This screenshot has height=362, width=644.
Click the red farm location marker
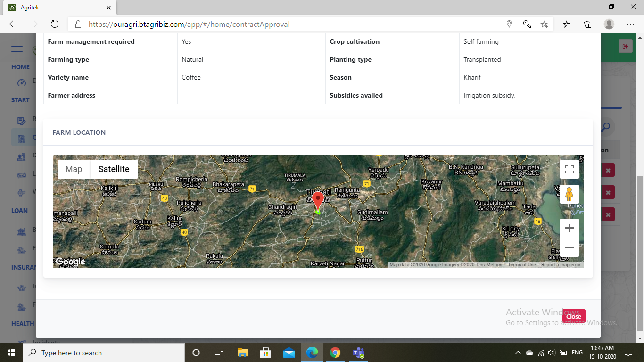[318, 200]
